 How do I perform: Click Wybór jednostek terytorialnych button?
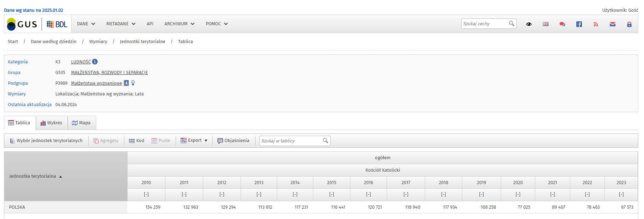46,141
